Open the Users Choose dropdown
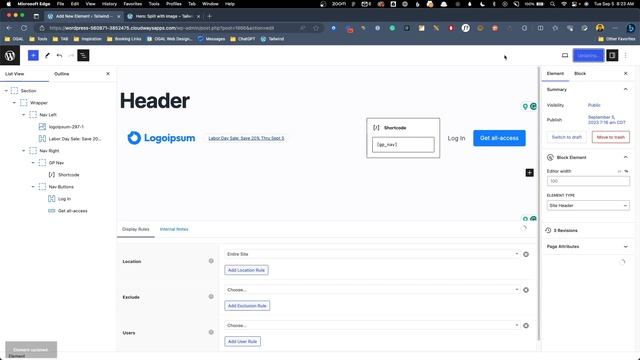This screenshot has height=360, width=640. [372, 325]
